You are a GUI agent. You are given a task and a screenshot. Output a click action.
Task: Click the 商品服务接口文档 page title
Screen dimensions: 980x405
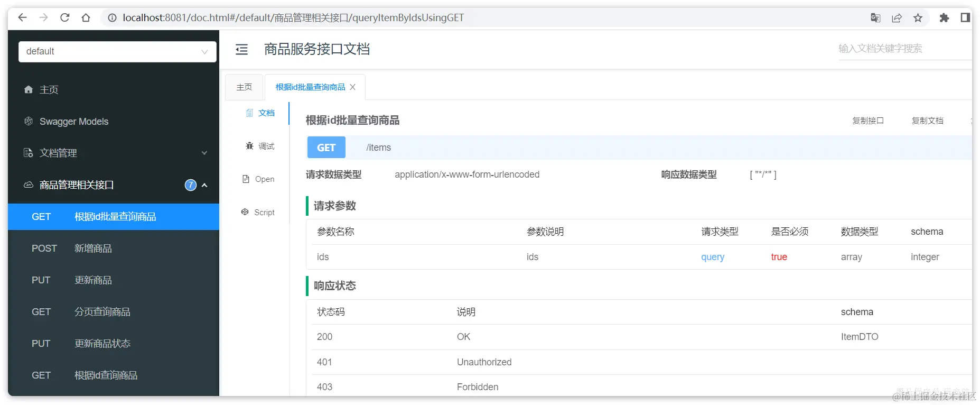tap(317, 49)
